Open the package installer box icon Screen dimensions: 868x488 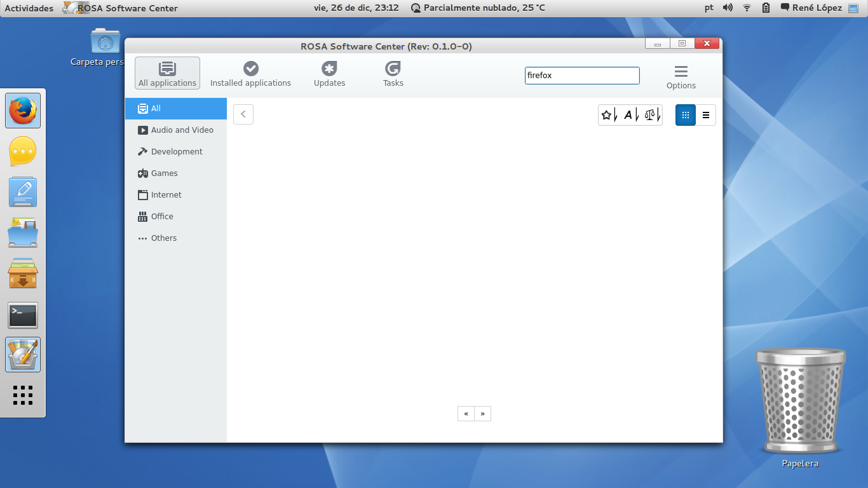pyautogui.click(x=23, y=273)
